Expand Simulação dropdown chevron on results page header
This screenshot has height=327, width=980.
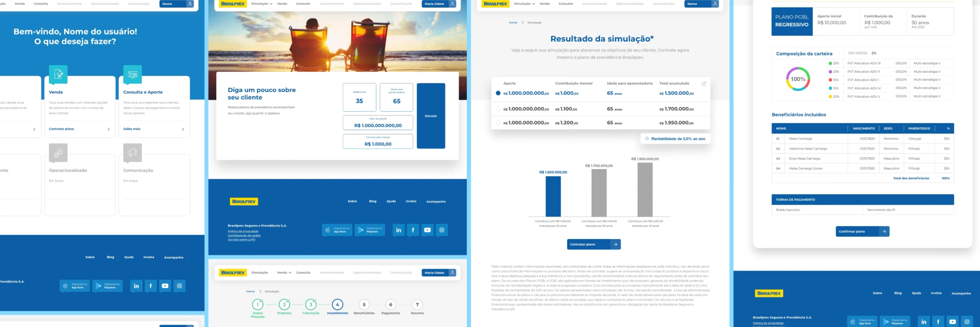point(533,4)
